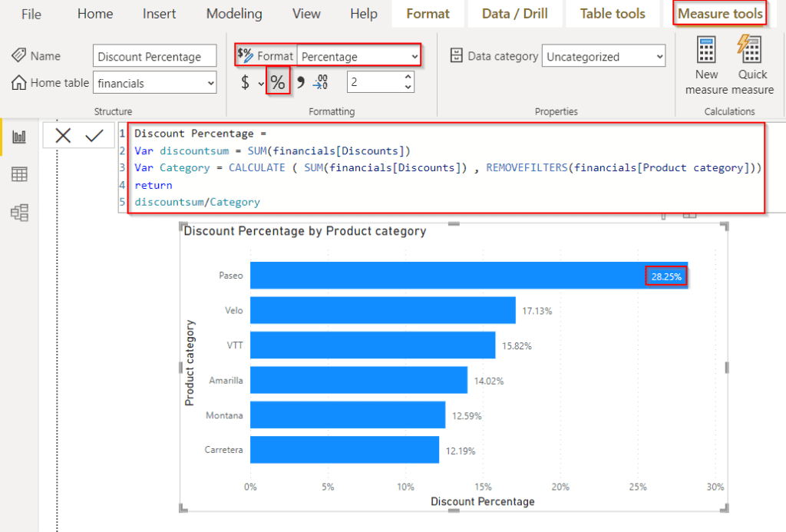Switch to the Table tools tab
This screenshot has height=532, width=786.
(x=613, y=14)
